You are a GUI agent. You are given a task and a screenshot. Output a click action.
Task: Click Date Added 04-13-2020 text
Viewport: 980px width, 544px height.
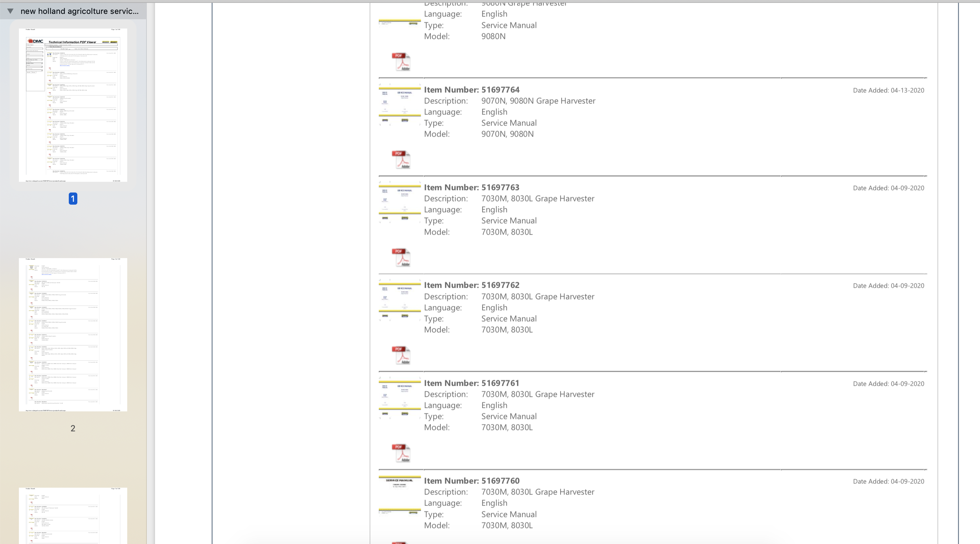pyautogui.click(x=888, y=90)
